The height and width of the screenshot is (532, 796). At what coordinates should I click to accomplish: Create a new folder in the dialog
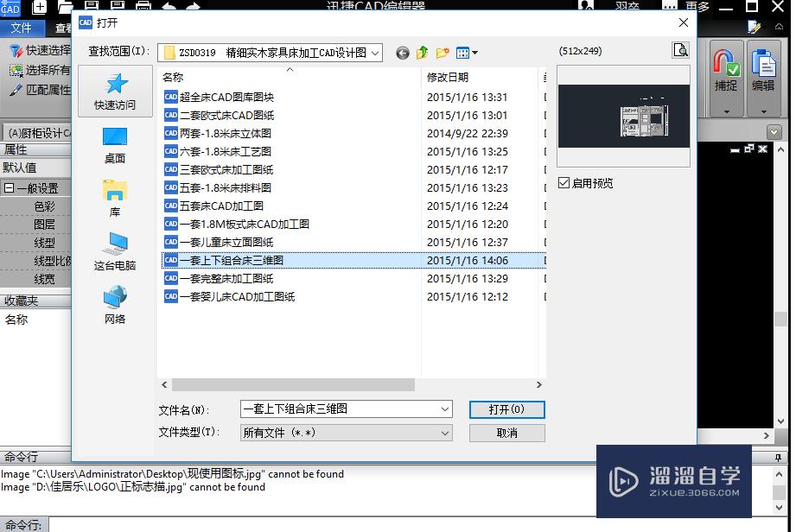[441, 53]
